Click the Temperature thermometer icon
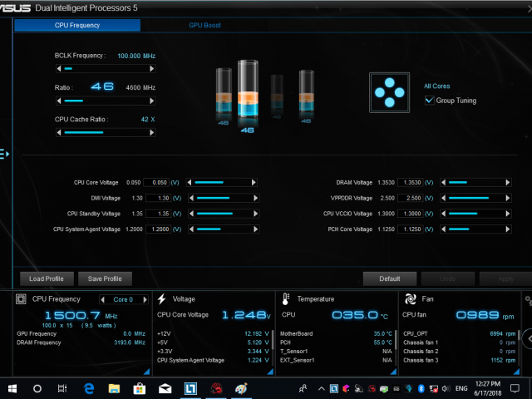The width and height of the screenshot is (532, 399). 286,299
